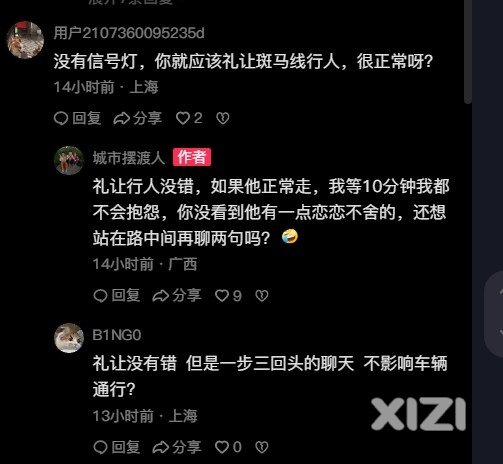
Task: Reply to B1NG0's comment
Action: (116, 447)
